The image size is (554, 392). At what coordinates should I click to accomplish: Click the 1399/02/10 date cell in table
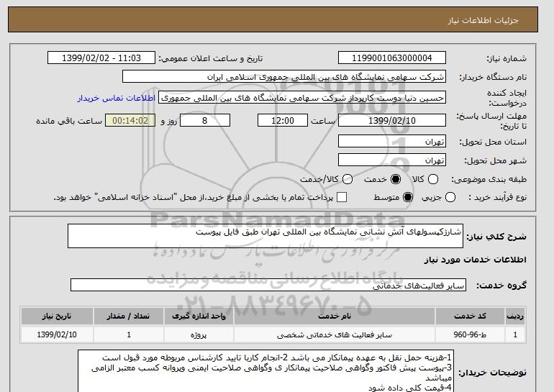pos(57,334)
